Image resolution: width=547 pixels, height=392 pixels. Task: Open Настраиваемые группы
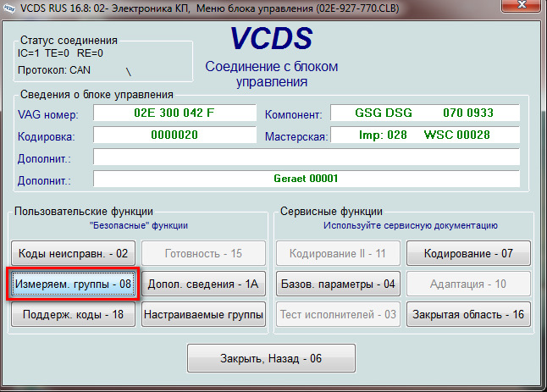[x=203, y=314]
